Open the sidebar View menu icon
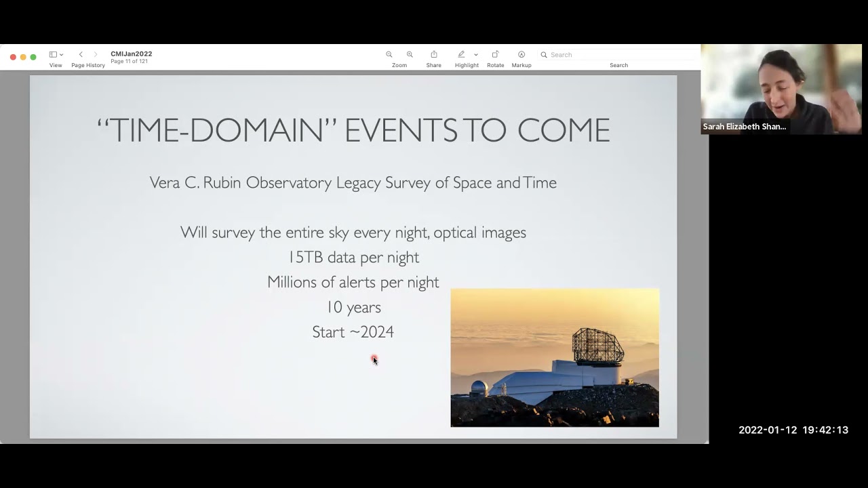This screenshot has height=488, width=868. (53, 55)
